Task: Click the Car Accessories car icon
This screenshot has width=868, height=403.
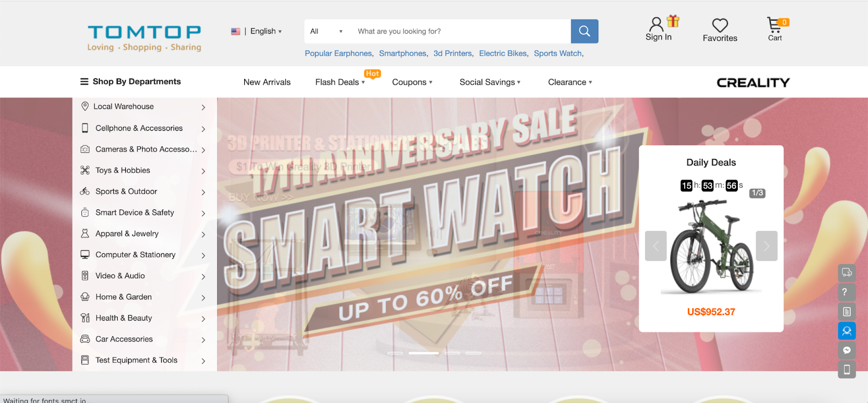Action: (x=85, y=339)
